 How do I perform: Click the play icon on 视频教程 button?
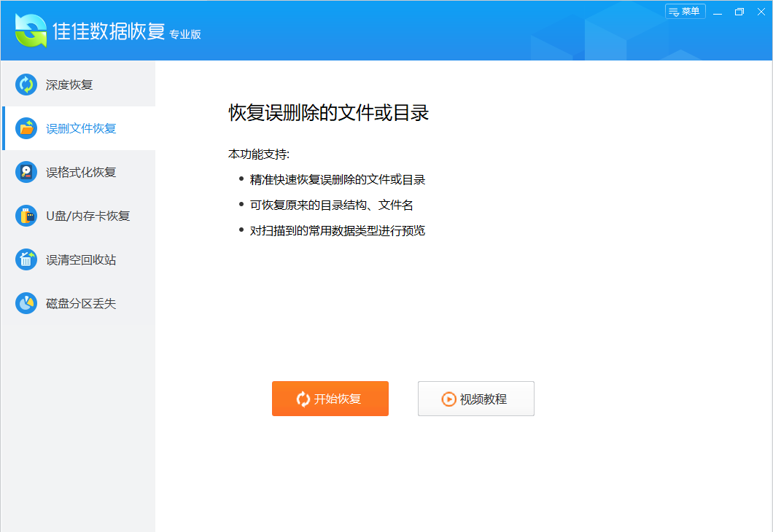[448, 399]
